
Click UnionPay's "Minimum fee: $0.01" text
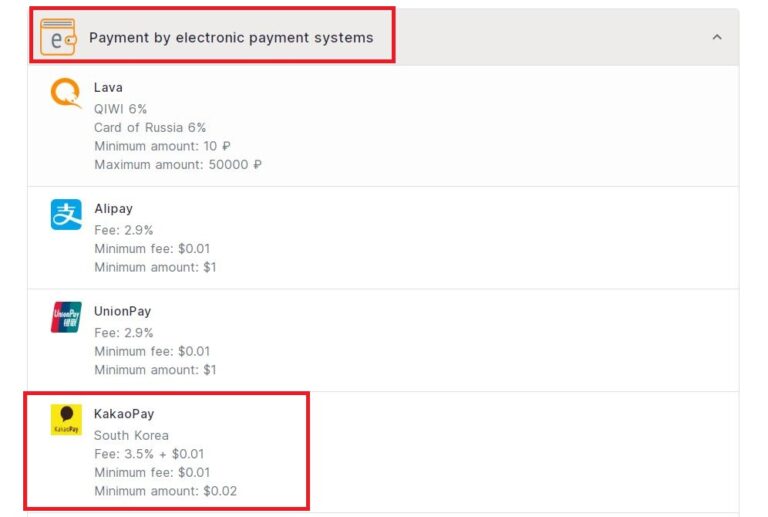[152, 351]
